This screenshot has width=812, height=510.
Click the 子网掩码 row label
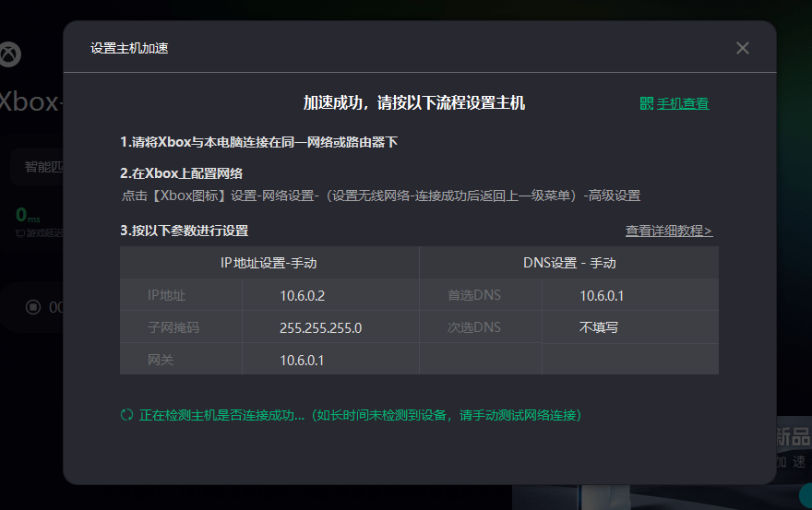pos(173,327)
